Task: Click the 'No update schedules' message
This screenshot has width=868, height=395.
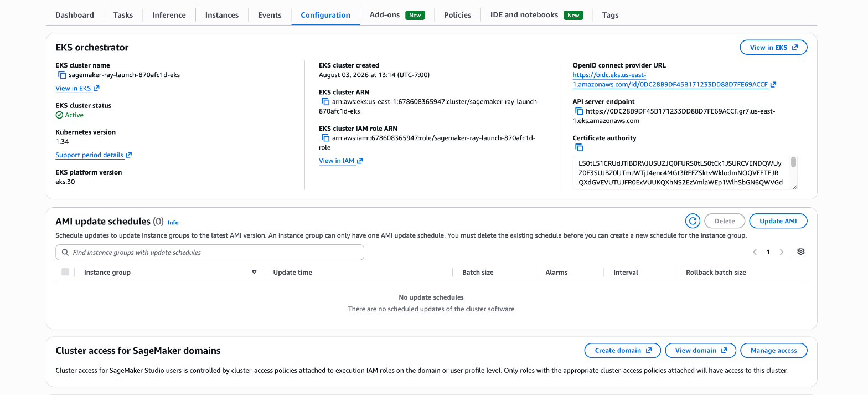Action: click(431, 297)
